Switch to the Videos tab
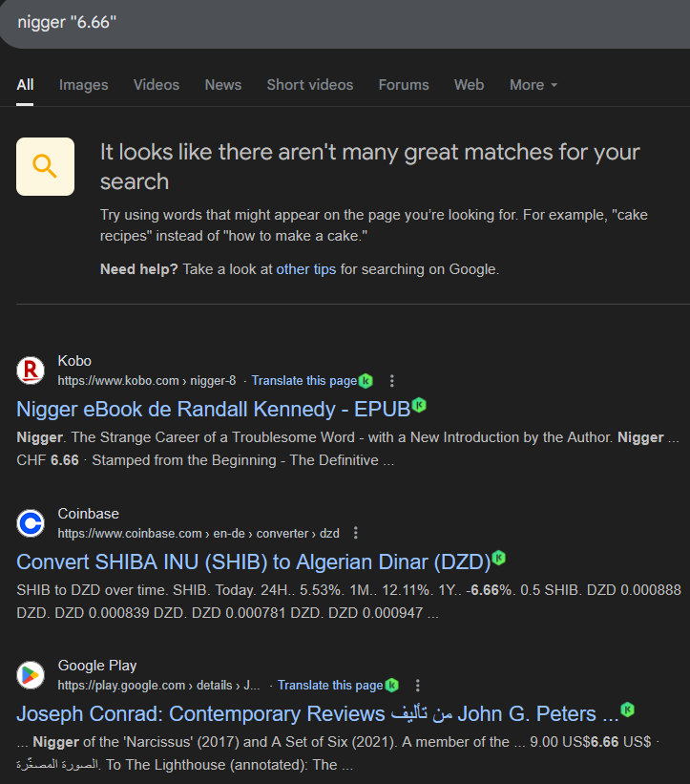Screen dimensions: 690x784 (x=157, y=85)
